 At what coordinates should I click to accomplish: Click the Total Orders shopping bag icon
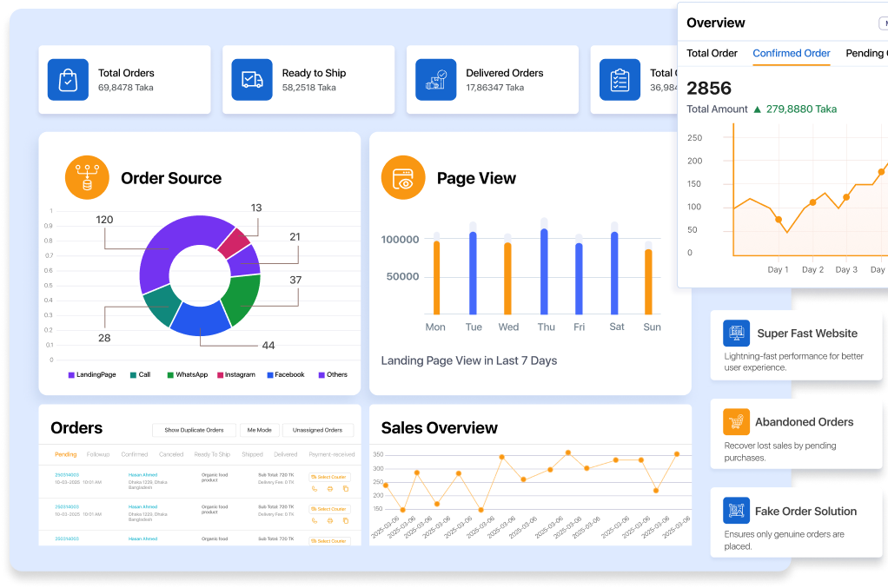click(68, 80)
